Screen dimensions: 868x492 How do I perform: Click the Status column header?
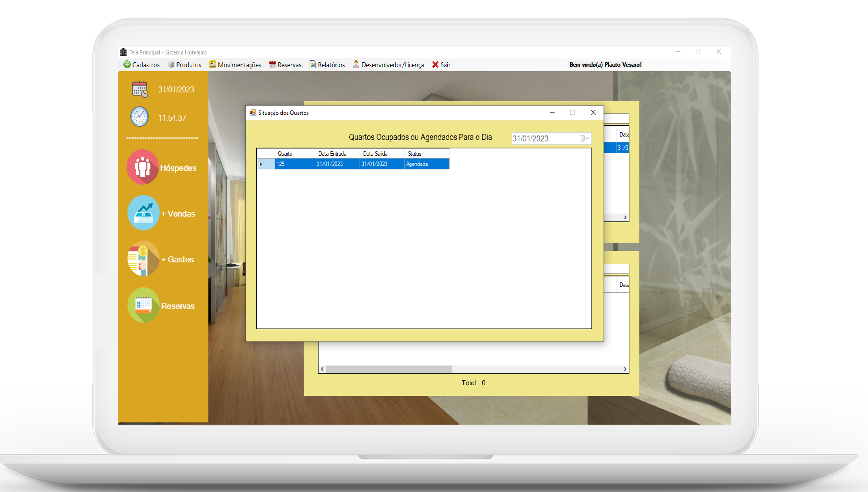tap(427, 153)
